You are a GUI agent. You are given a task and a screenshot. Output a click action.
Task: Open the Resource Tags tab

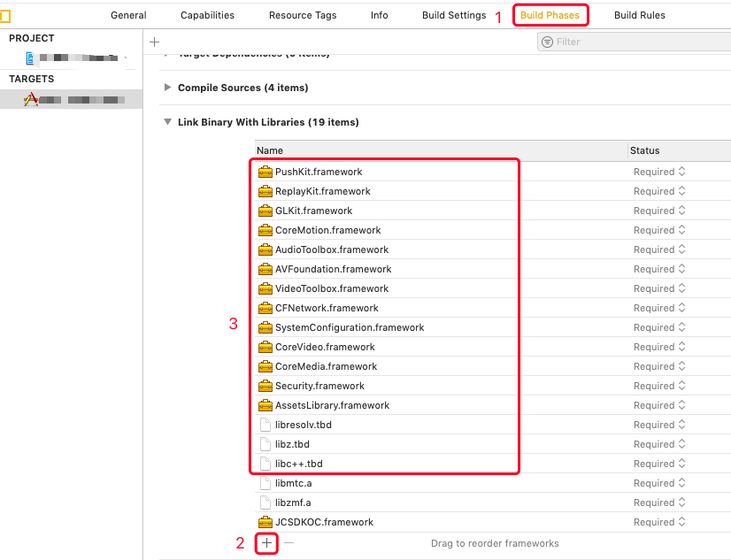(303, 15)
